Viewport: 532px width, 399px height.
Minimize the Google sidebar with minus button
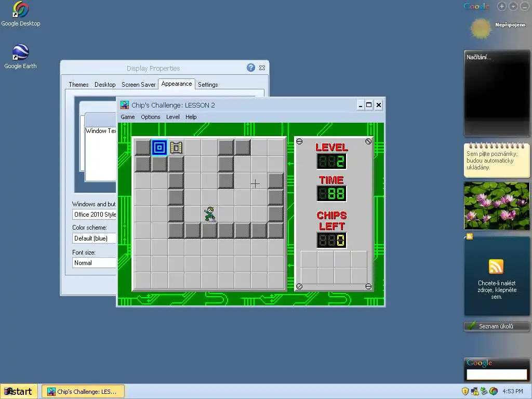coord(525,6)
